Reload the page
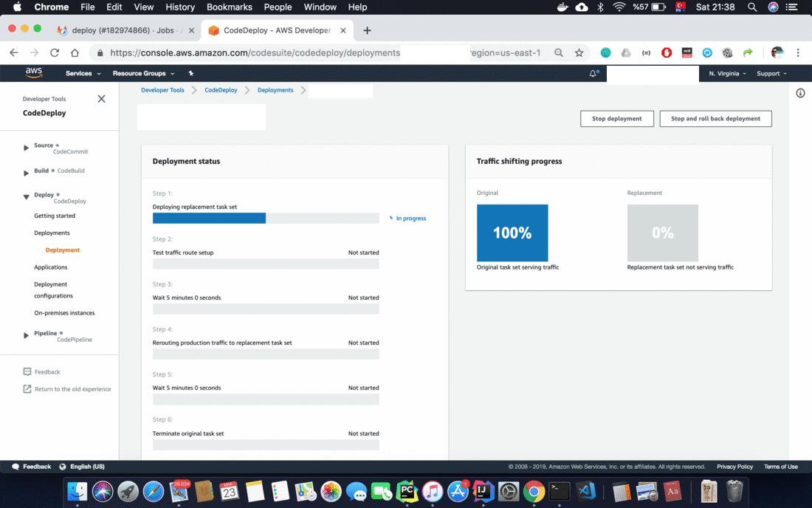The height and width of the screenshot is (508, 812). (x=55, y=53)
